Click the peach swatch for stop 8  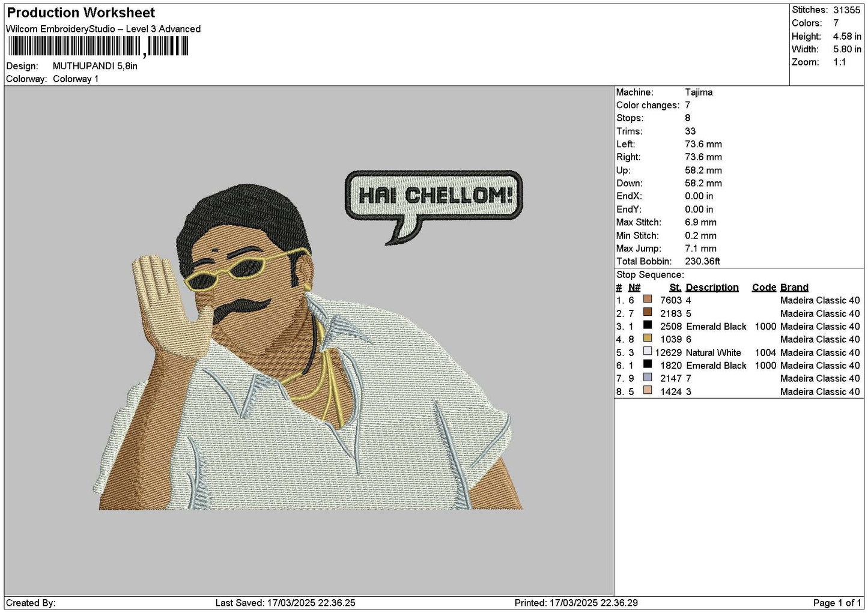coord(648,390)
